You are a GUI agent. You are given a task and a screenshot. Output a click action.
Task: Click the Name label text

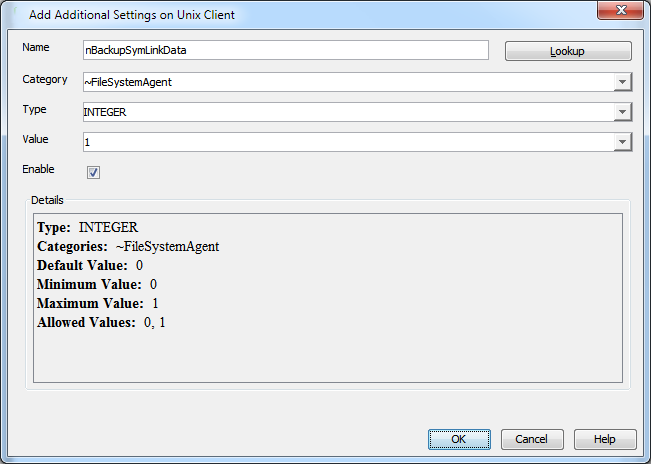click(x=36, y=48)
